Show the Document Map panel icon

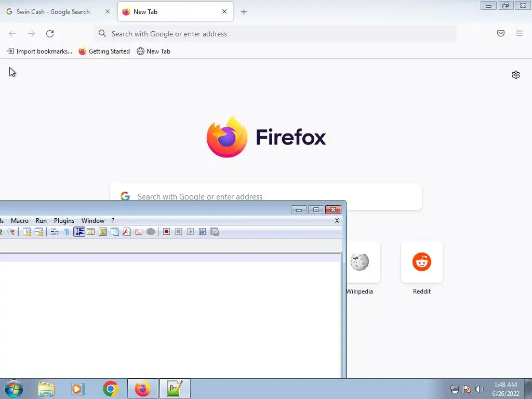tap(103, 232)
